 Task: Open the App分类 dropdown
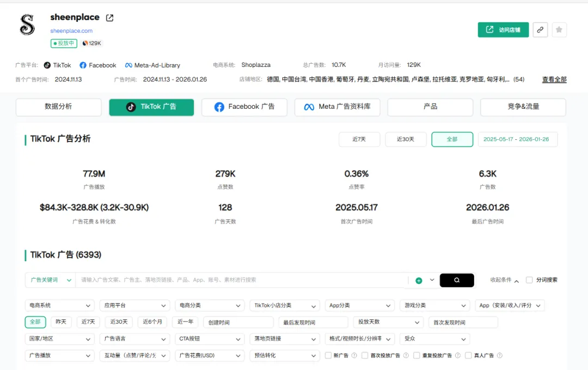360,305
